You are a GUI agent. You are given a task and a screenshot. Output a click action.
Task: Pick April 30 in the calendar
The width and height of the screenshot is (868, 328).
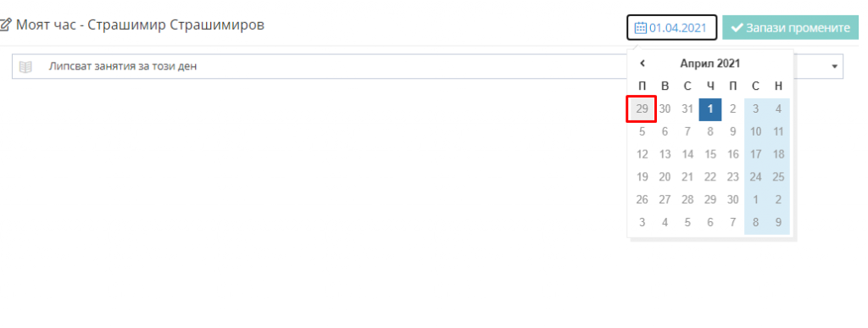(x=733, y=200)
